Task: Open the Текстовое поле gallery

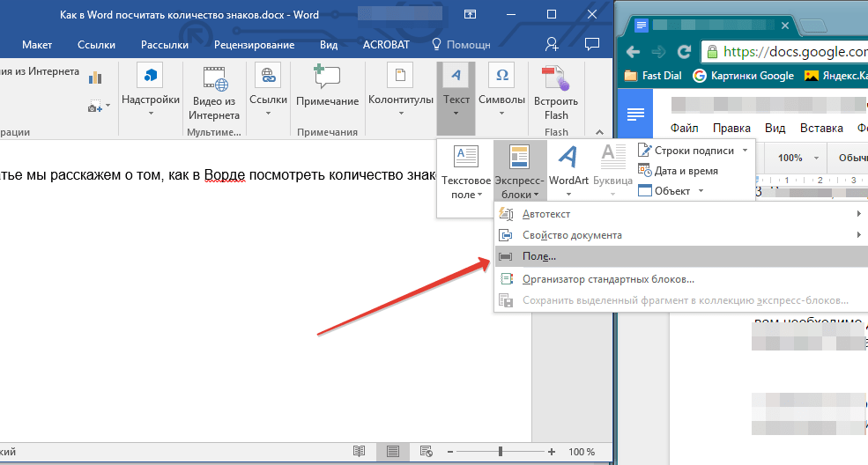Action: [x=465, y=173]
